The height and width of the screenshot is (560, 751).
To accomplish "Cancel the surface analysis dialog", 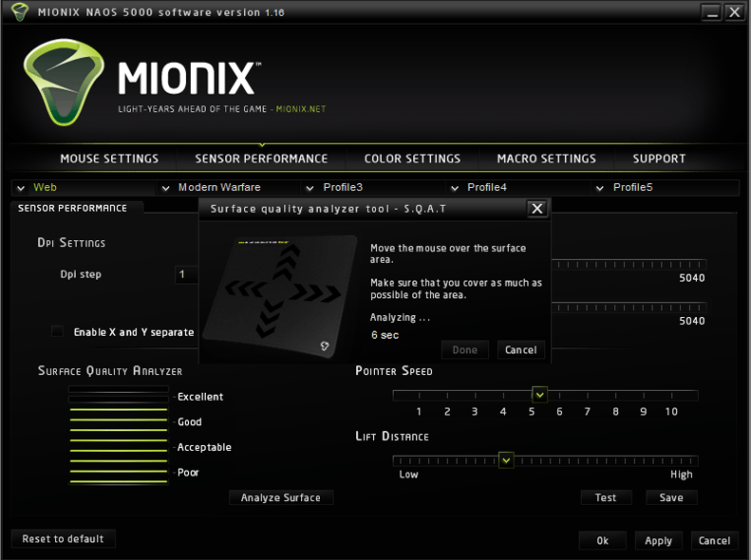I will (520, 350).
